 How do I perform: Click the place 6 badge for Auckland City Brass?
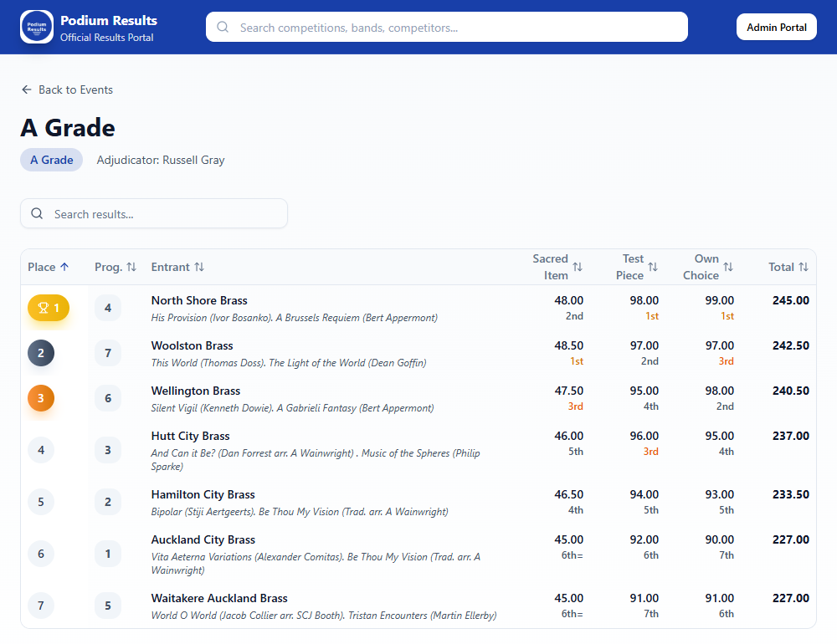tap(41, 554)
